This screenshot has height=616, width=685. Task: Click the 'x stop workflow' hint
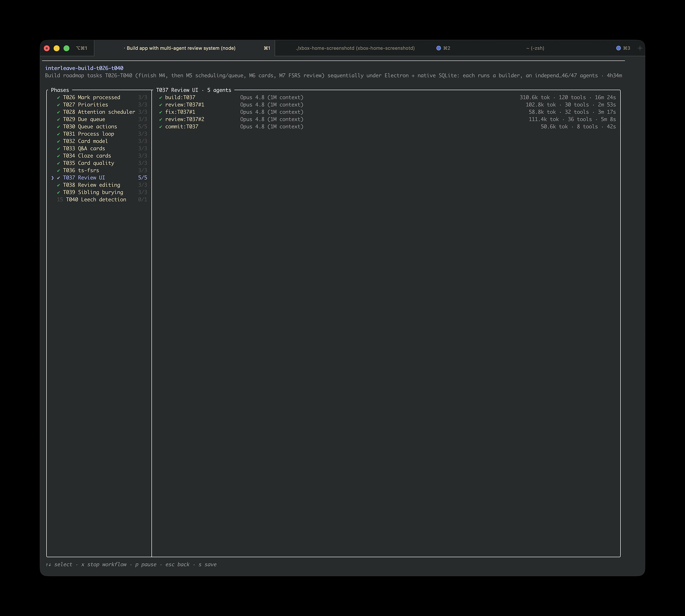tap(104, 564)
